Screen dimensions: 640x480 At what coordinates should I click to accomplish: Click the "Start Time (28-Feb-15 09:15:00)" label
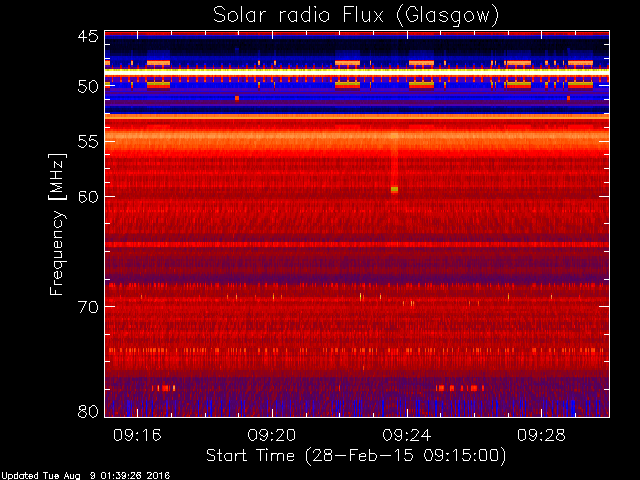pyautogui.click(x=356, y=456)
